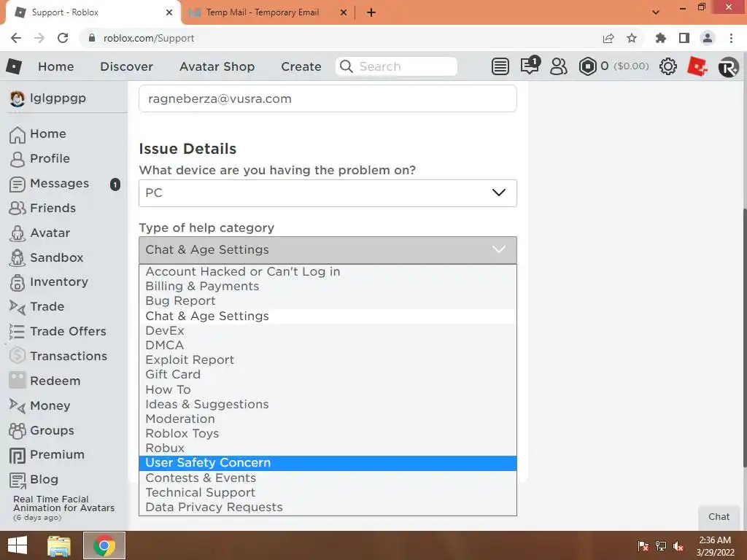Select Ideas & Suggestions option

tap(328, 404)
